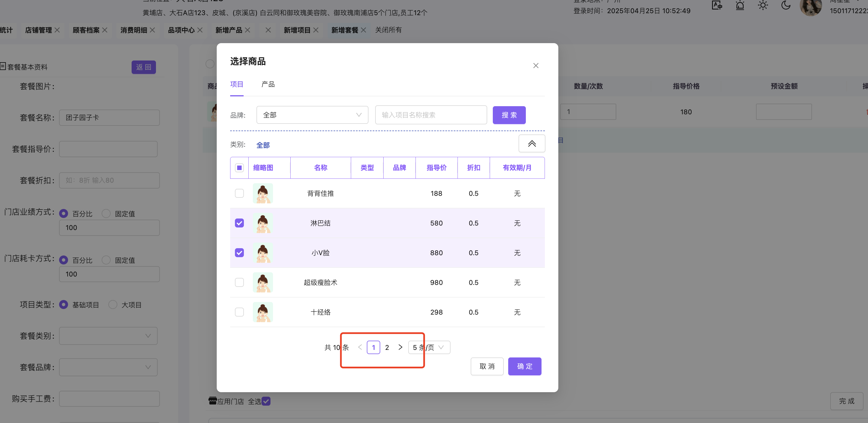Open the 顾客档案 tab
Image resolution: width=868 pixels, height=423 pixels.
(86, 30)
